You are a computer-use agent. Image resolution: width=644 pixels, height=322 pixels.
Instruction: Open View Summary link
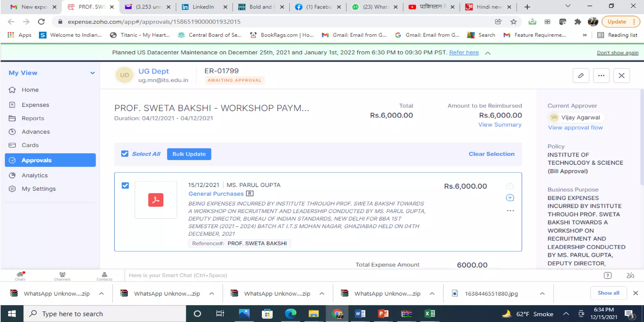500,125
